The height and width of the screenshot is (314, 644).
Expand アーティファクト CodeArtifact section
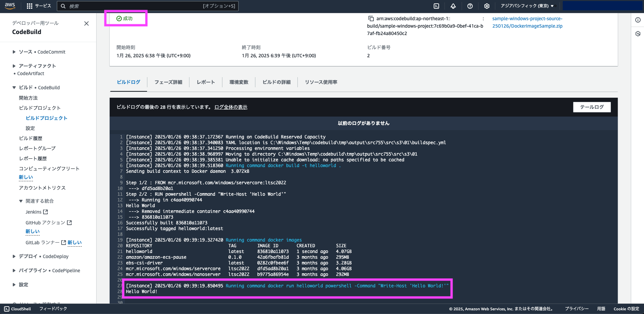(x=14, y=66)
